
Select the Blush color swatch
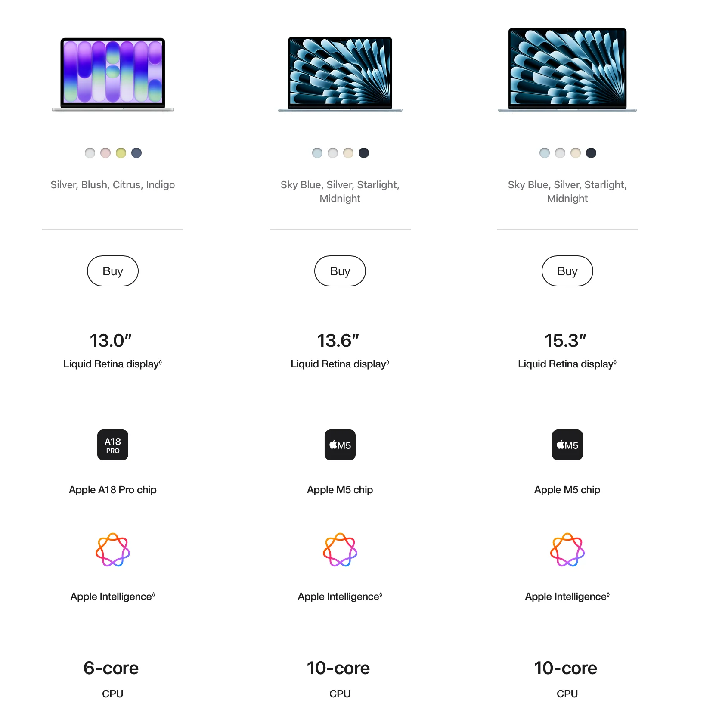105,153
